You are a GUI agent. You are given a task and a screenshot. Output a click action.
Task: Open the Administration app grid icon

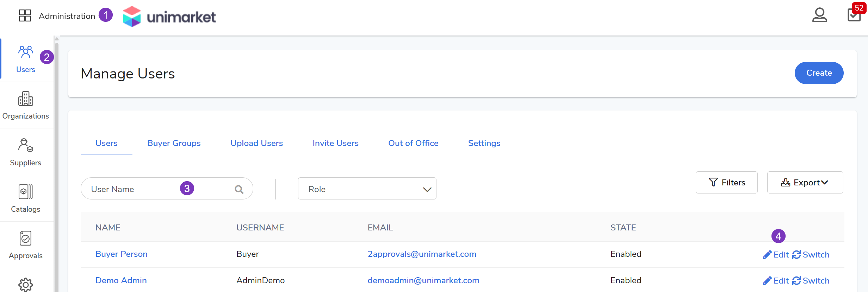point(25,16)
